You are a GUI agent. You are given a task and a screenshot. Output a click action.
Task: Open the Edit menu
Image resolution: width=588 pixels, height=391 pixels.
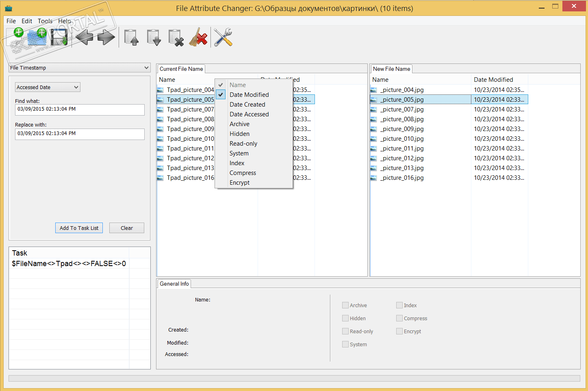[x=27, y=21]
